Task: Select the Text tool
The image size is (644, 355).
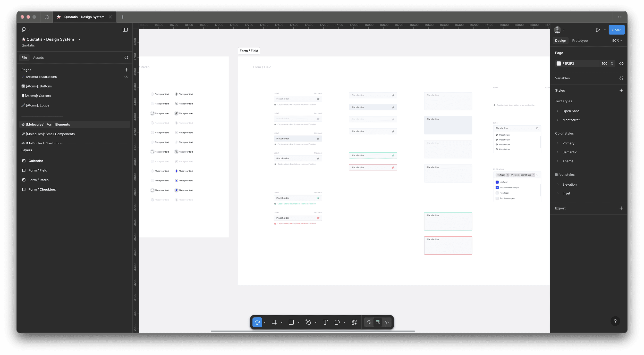Action: pyautogui.click(x=325, y=322)
